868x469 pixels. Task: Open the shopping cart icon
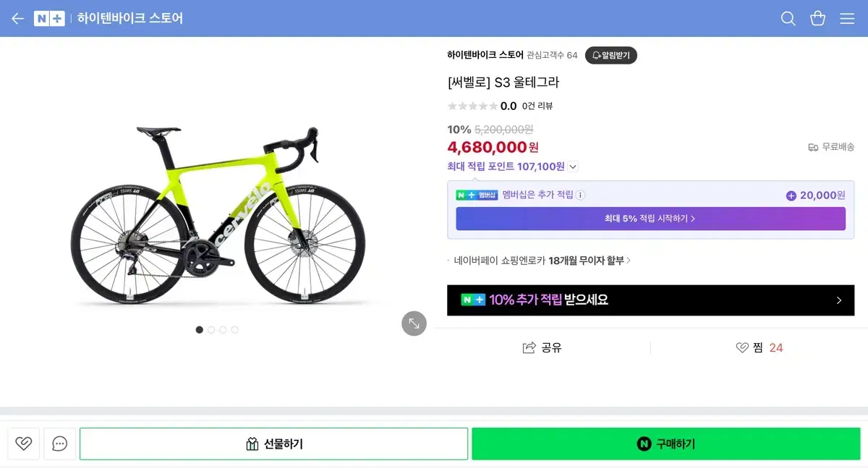coord(818,19)
